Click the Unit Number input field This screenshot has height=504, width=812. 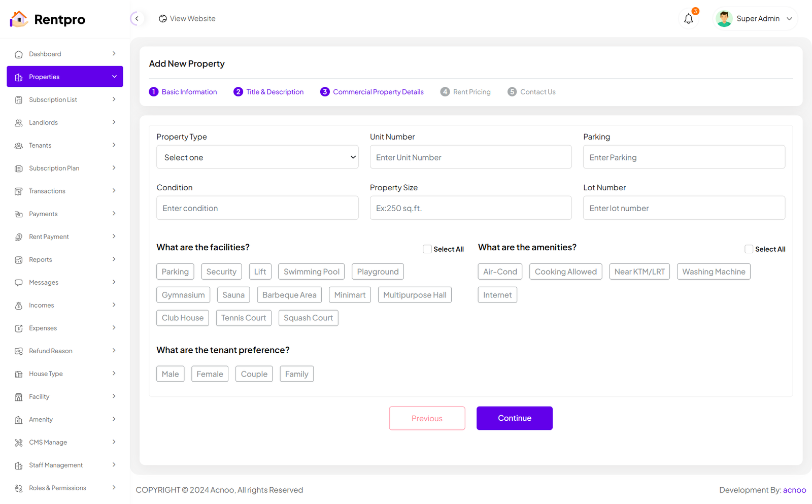click(x=470, y=157)
